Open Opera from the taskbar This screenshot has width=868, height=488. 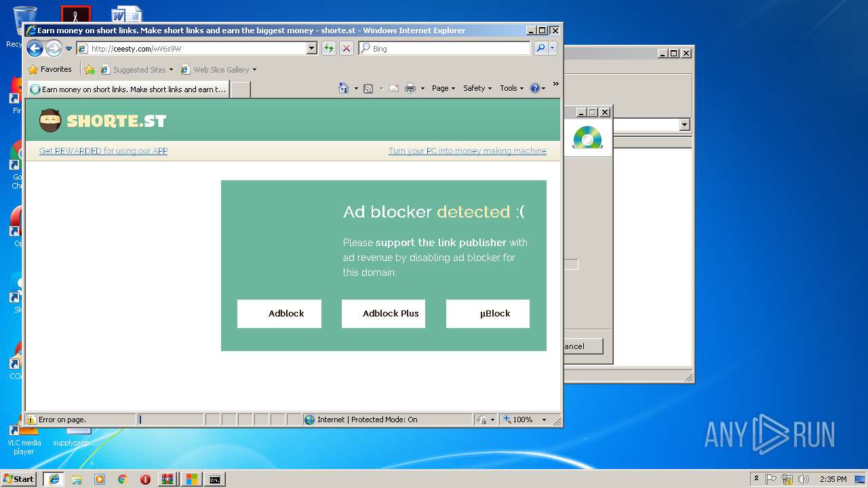point(145,479)
